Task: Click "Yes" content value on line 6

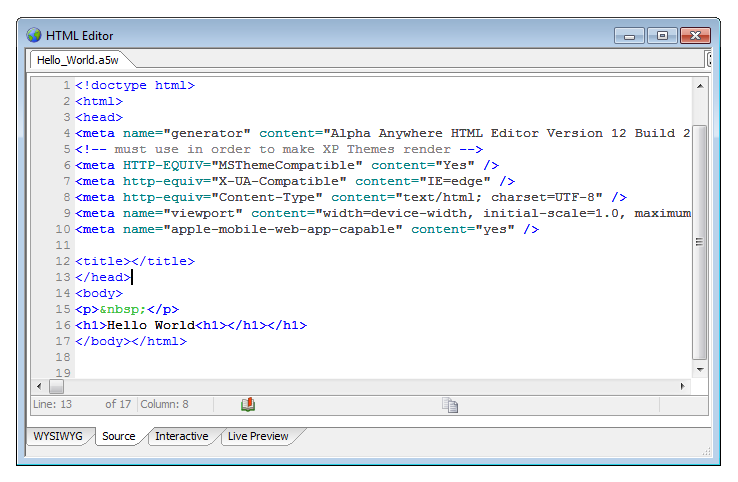Action: pos(455,165)
